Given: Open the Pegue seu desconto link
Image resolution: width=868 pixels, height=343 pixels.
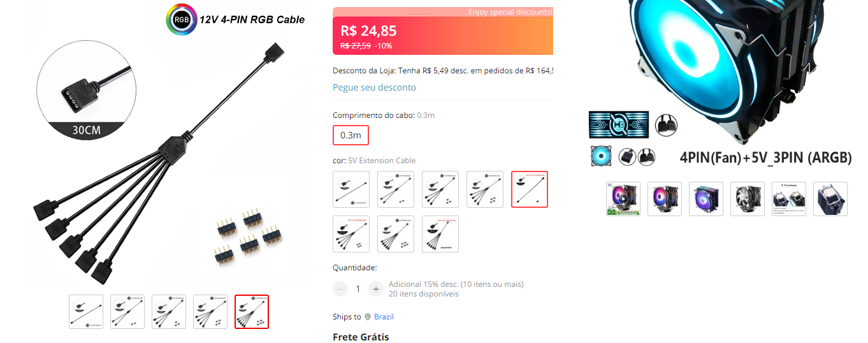Looking at the screenshot, I should (374, 87).
